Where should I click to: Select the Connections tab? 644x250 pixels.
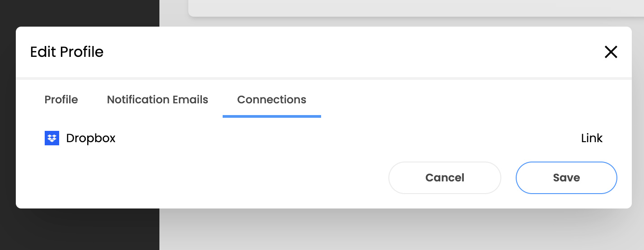coord(271,100)
